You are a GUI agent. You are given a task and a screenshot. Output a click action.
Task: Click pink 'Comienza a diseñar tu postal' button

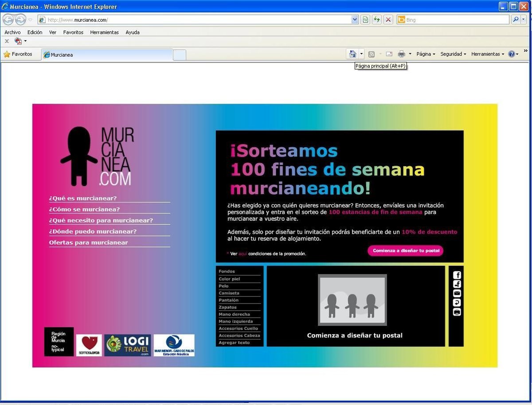pyautogui.click(x=406, y=251)
